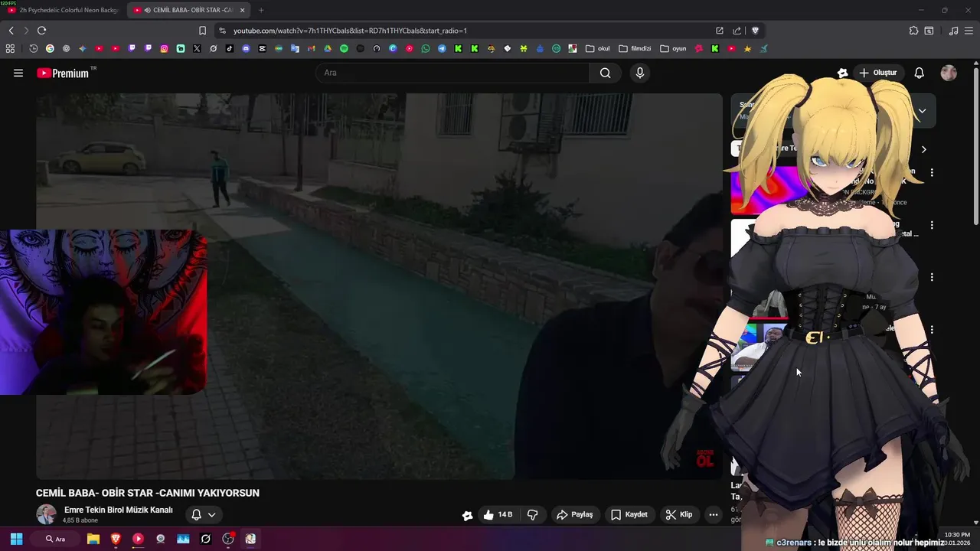The image size is (980, 551).
Task: Open Windows Start menu
Action: point(16,539)
